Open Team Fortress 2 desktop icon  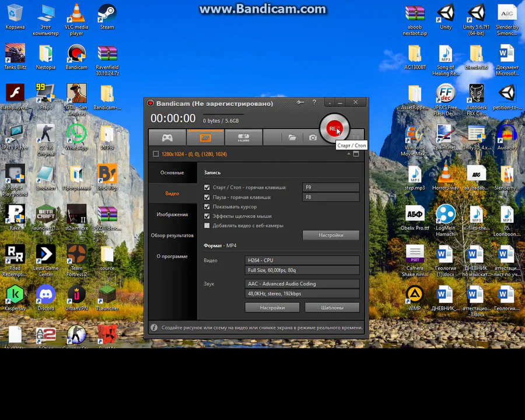pyautogui.click(x=76, y=261)
